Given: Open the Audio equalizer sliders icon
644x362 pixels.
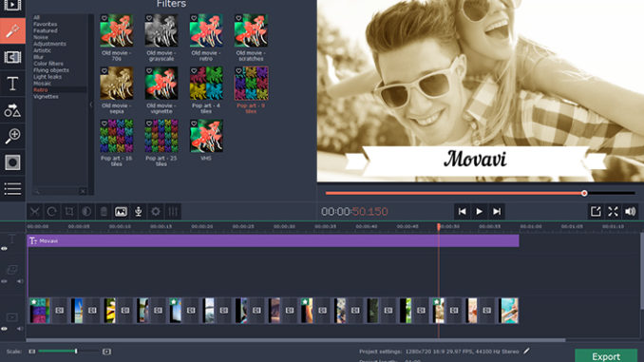Looking at the screenshot, I should click(173, 212).
